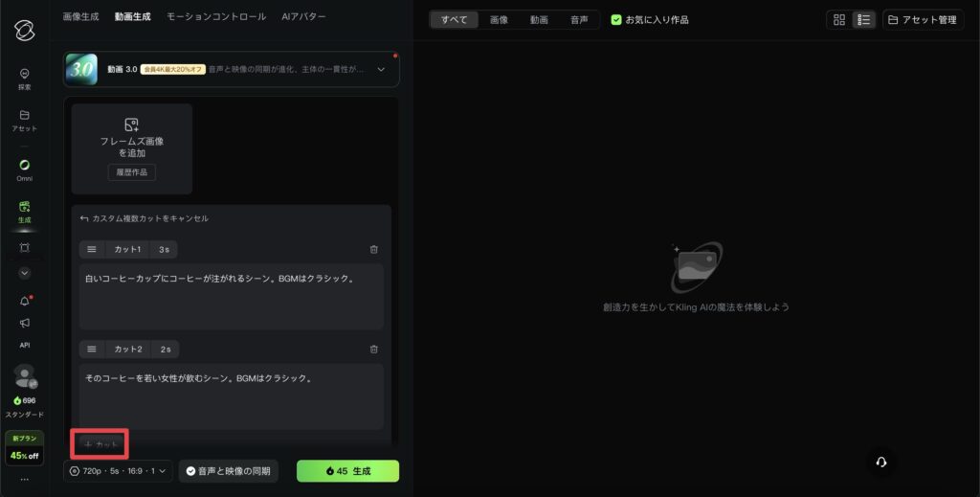Click the Kling AI logo icon
Viewport: 980px width, 497px height.
tap(25, 30)
